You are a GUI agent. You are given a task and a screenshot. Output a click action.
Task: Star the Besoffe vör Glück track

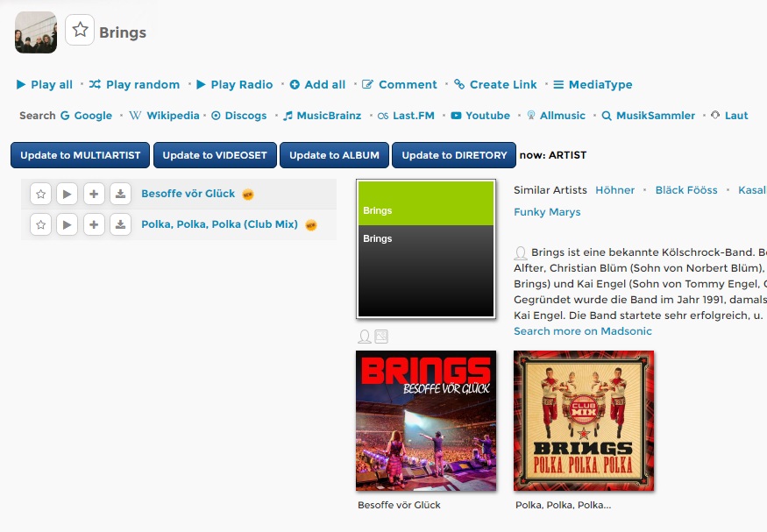coord(40,194)
